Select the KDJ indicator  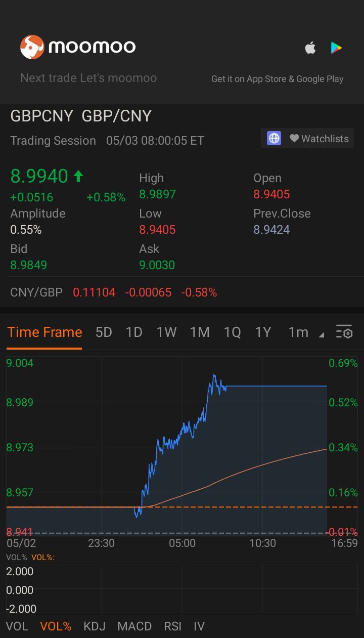click(x=95, y=626)
